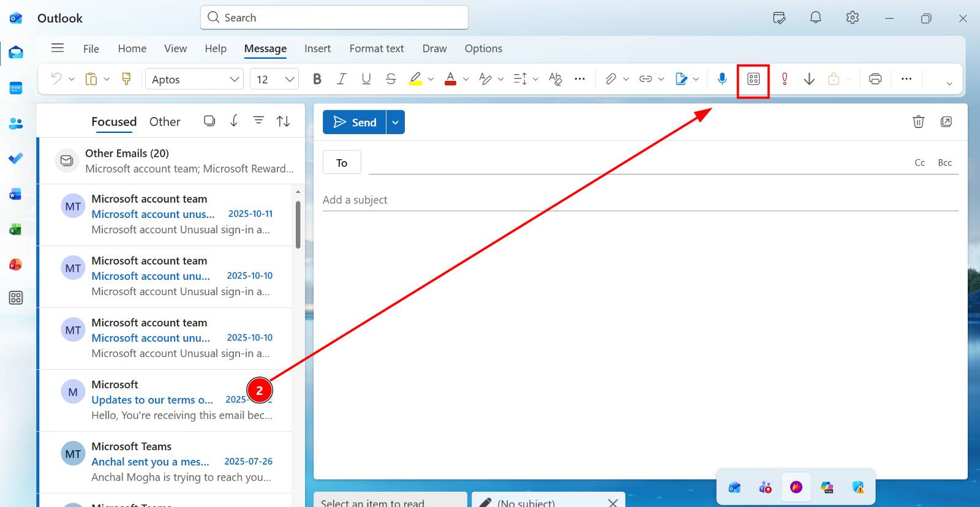This screenshot has height=507, width=980.
Task: Toggle underline formatting
Action: 366,79
